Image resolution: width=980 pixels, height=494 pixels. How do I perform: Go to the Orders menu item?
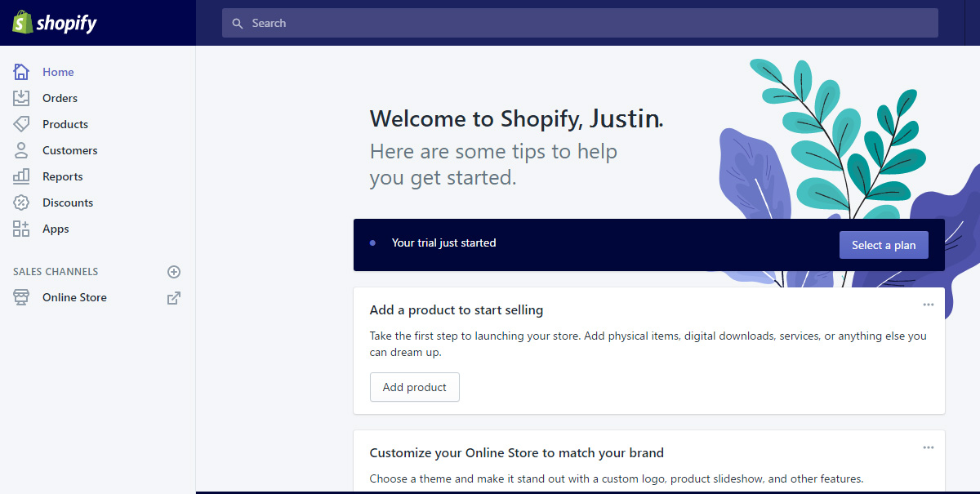pyautogui.click(x=60, y=98)
